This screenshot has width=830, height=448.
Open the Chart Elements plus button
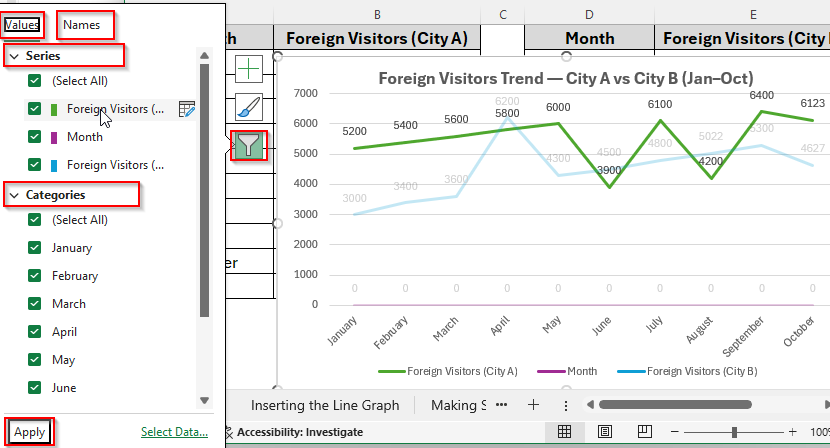coord(249,69)
